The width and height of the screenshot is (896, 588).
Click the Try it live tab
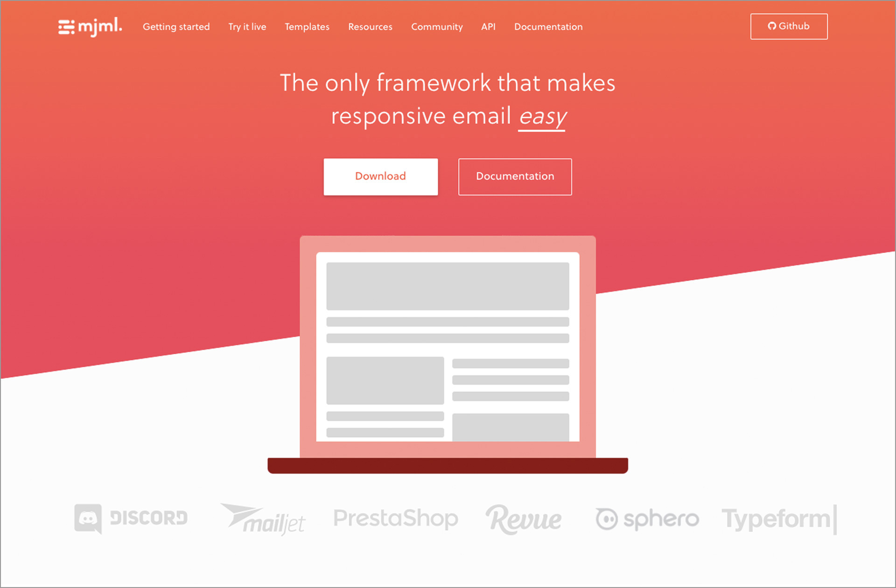248,27
